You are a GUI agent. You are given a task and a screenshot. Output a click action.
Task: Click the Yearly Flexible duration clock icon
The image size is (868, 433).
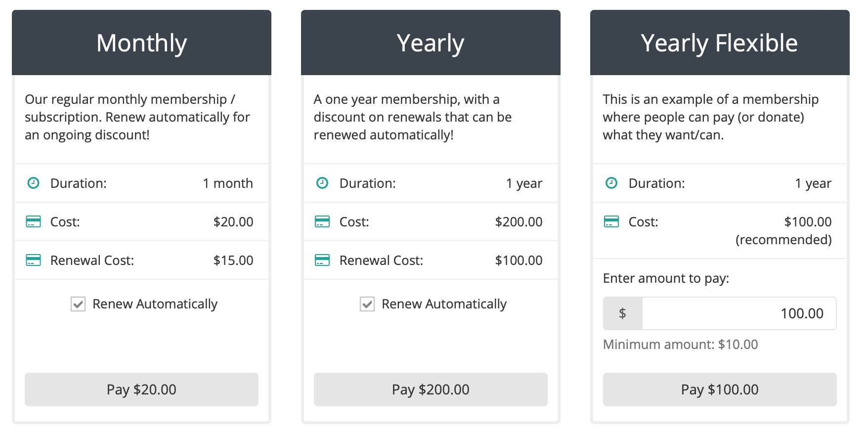coord(611,183)
